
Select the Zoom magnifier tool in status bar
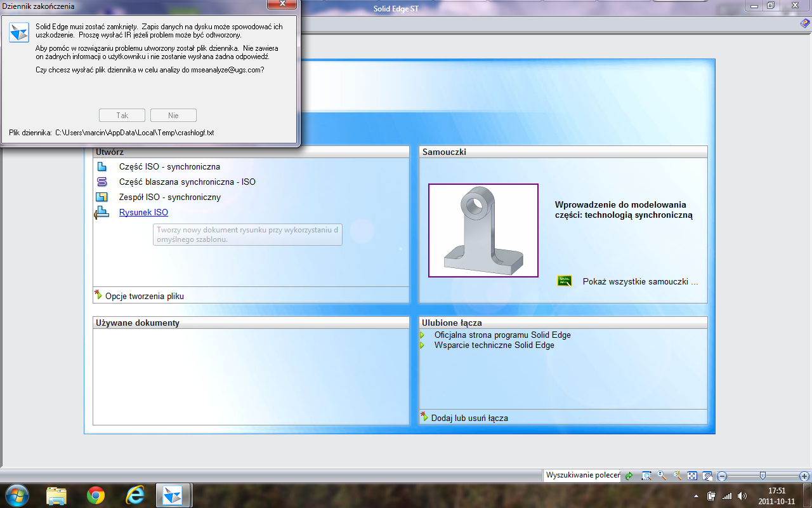pos(662,476)
